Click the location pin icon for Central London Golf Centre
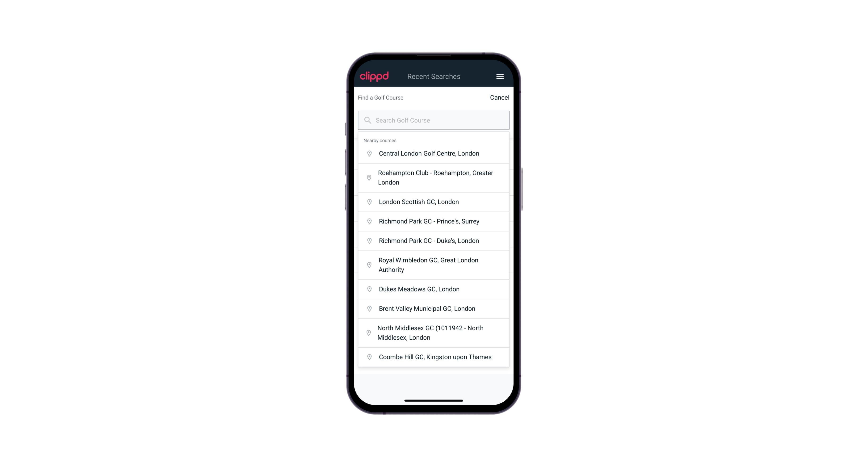Screen dimensions: 868x467 pyautogui.click(x=368, y=153)
